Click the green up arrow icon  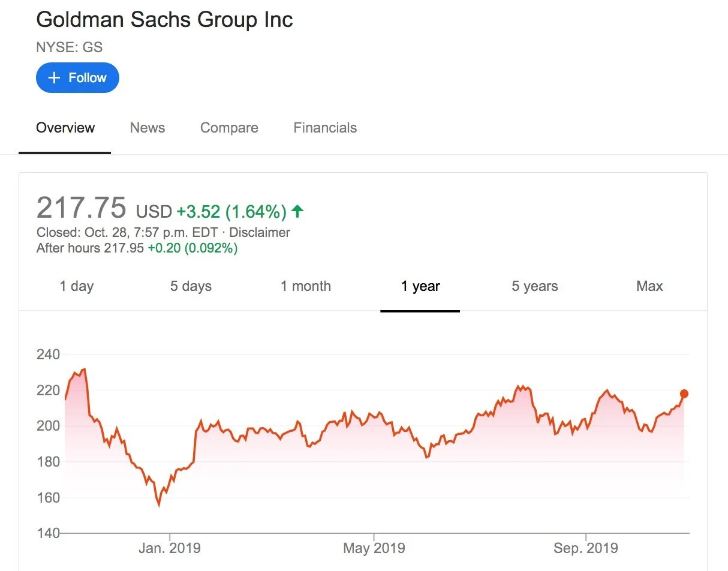click(x=297, y=211)
